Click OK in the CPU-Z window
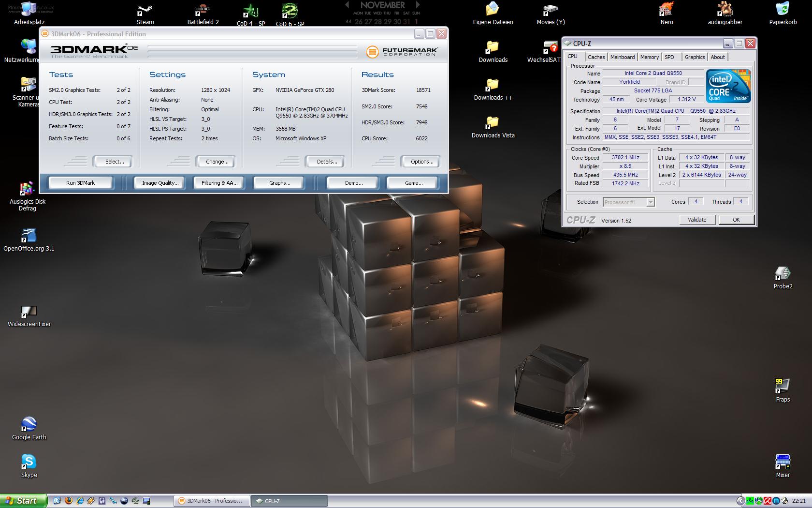812x508 pixels. [736, 220]
